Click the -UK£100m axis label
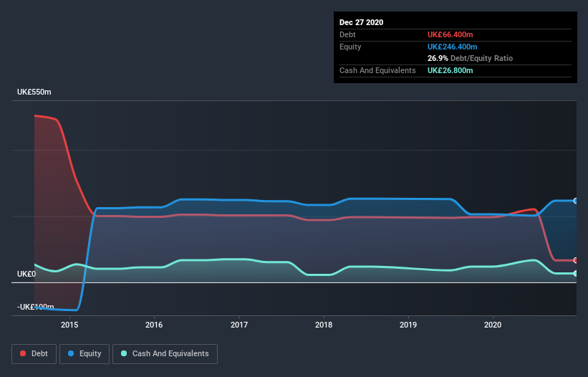Screen dimensions: 588x377 point(36,307)
